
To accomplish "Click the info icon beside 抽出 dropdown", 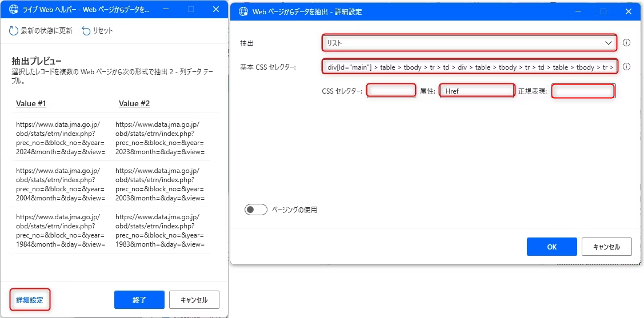I will click(626, 43).
